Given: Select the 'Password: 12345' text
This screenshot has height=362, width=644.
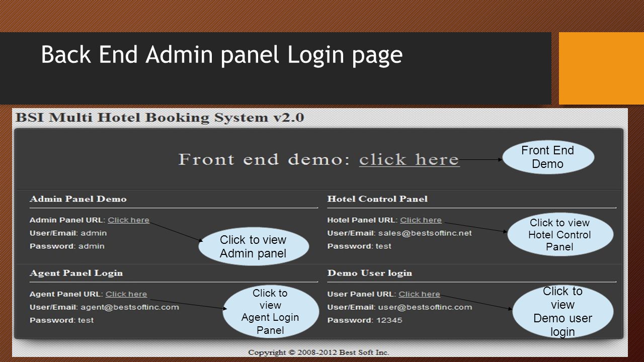Looking at the screenshot, I should click(365, 320).
